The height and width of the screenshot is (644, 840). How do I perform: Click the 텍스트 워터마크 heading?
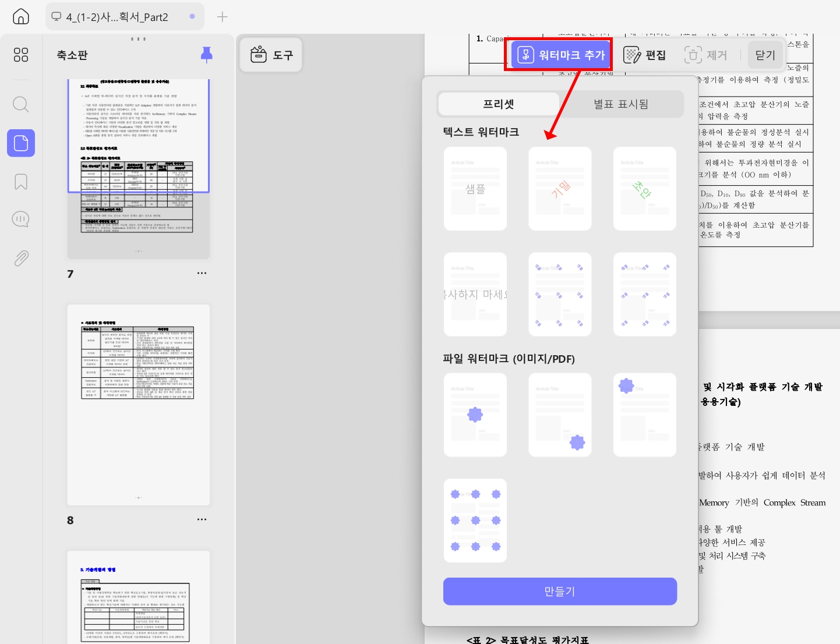(481, 132)
